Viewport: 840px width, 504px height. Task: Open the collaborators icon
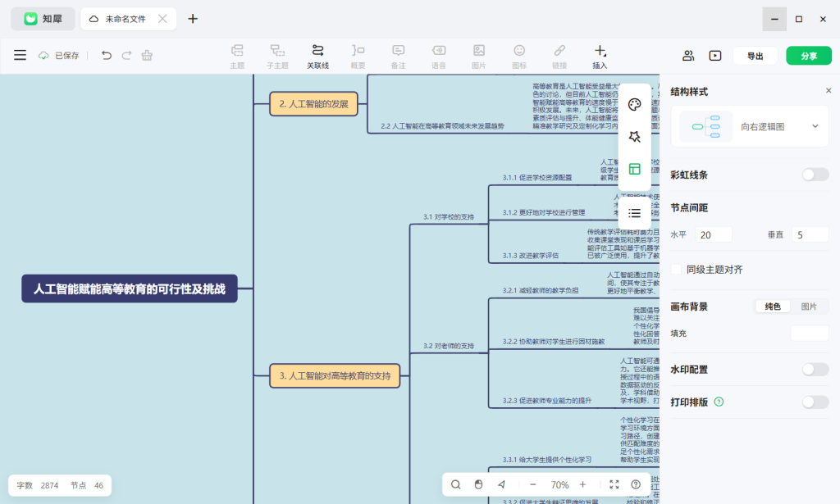point(688,56)
